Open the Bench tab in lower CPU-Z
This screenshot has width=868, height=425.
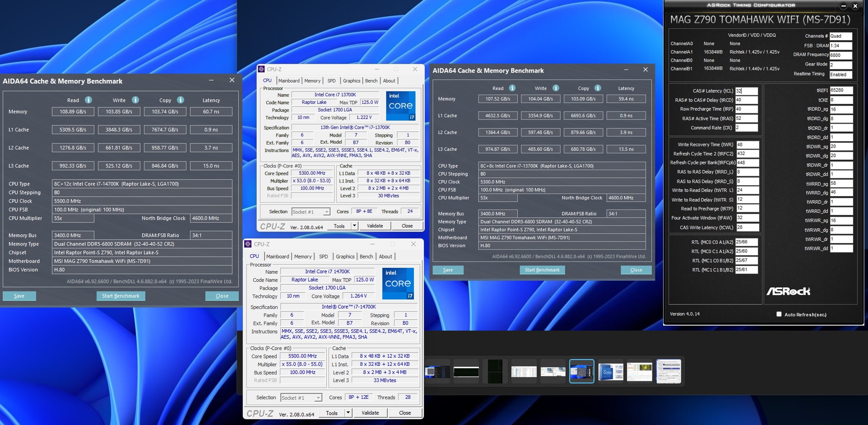pos(366,257)
